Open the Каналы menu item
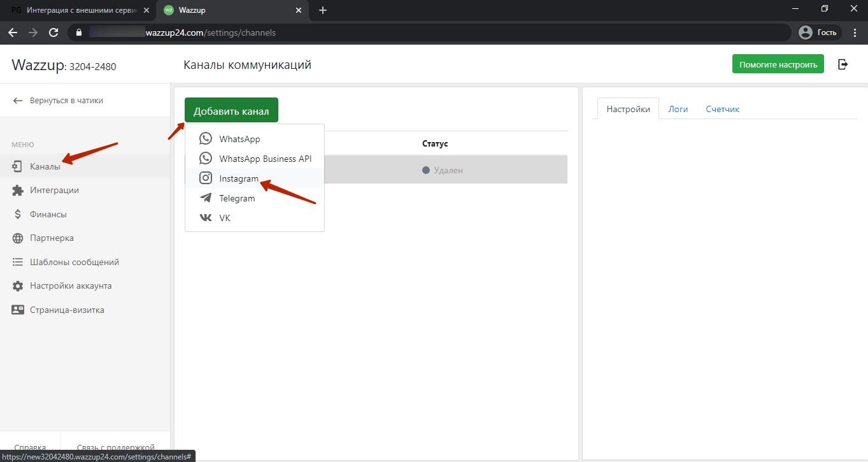 coord(85,166)
